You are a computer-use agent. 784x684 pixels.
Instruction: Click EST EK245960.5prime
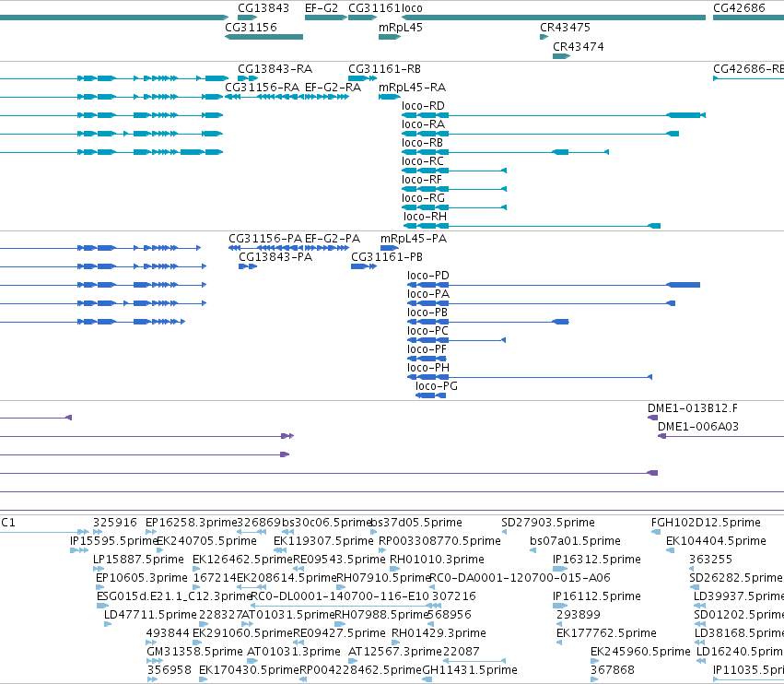tap(640, 652)
